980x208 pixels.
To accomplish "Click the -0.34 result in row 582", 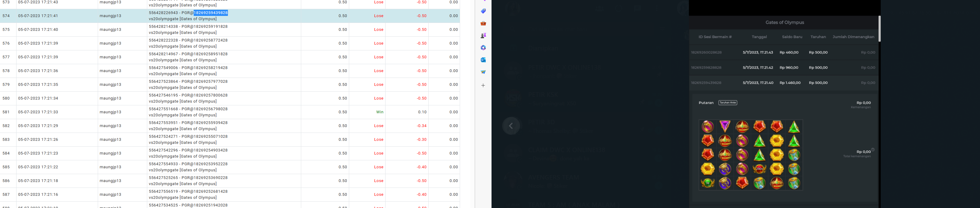I will 421,126.
